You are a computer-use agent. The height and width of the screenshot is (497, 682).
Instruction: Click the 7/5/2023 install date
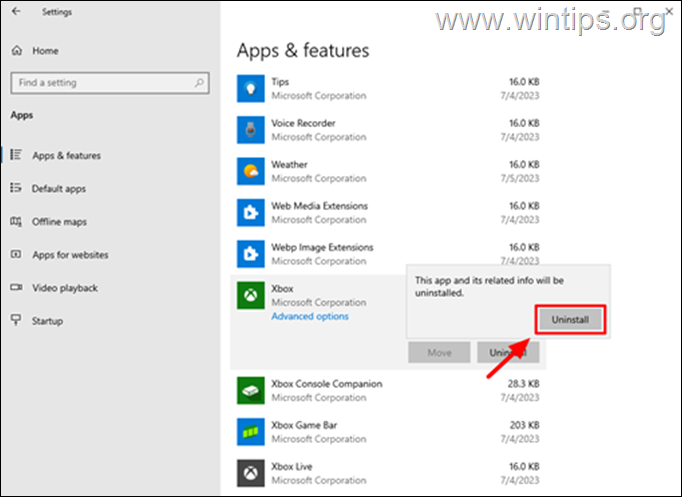pos(520,178)
